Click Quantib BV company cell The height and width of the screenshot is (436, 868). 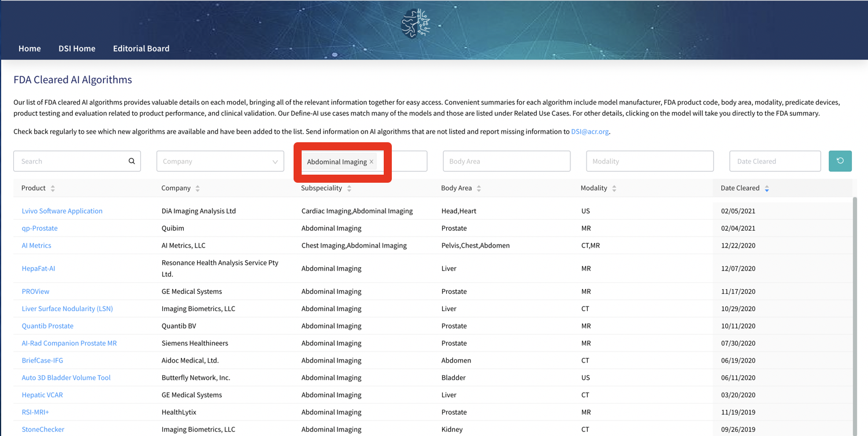point(179,326)
